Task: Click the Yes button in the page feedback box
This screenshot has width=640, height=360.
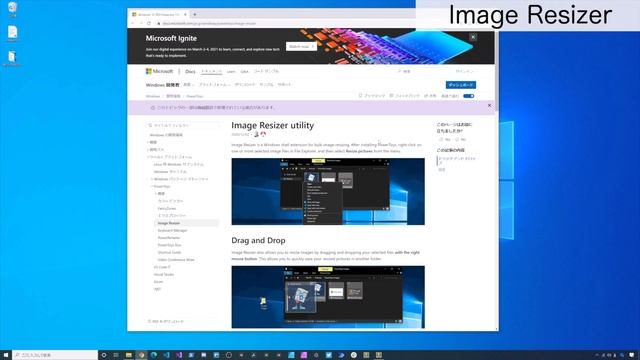Action: [x=444, y=140]
